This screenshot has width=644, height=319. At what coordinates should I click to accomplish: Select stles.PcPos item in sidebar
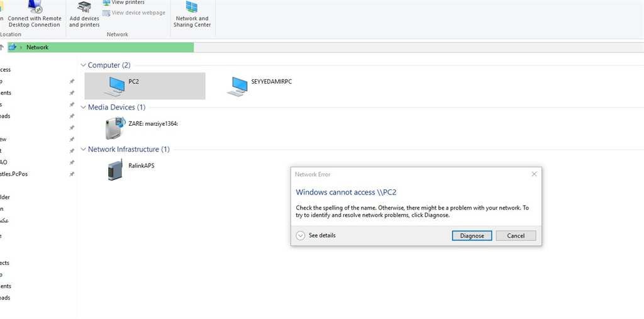(x=14, y=174)
